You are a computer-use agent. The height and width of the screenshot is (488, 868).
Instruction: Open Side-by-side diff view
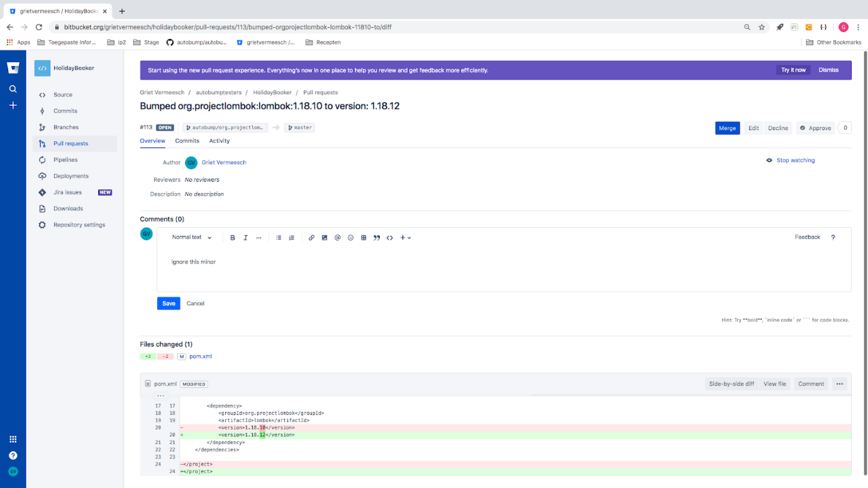732,384
